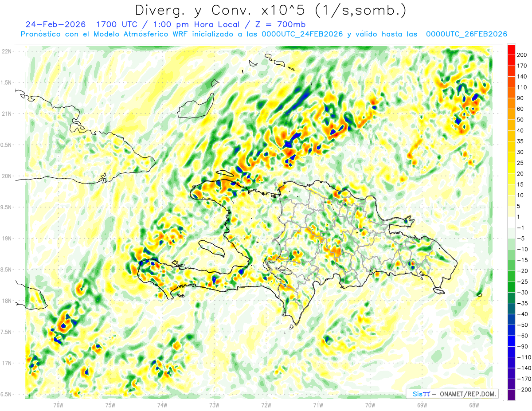Click the dark purple colorbar swatch below -200
This screenshot has height=411, width=532.
511,395
